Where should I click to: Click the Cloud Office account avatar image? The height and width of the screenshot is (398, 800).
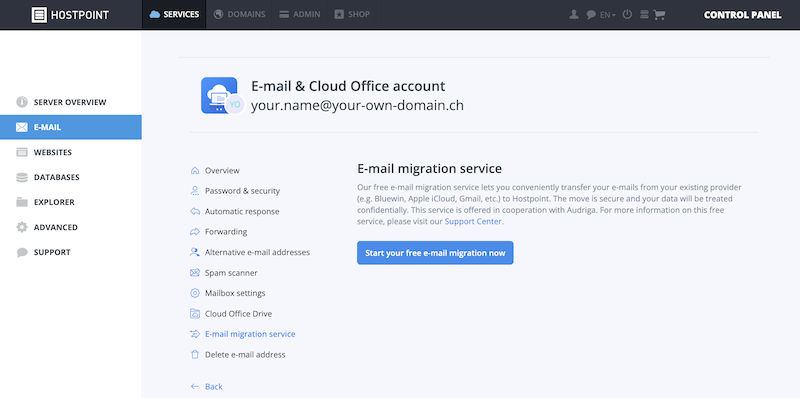222,96
